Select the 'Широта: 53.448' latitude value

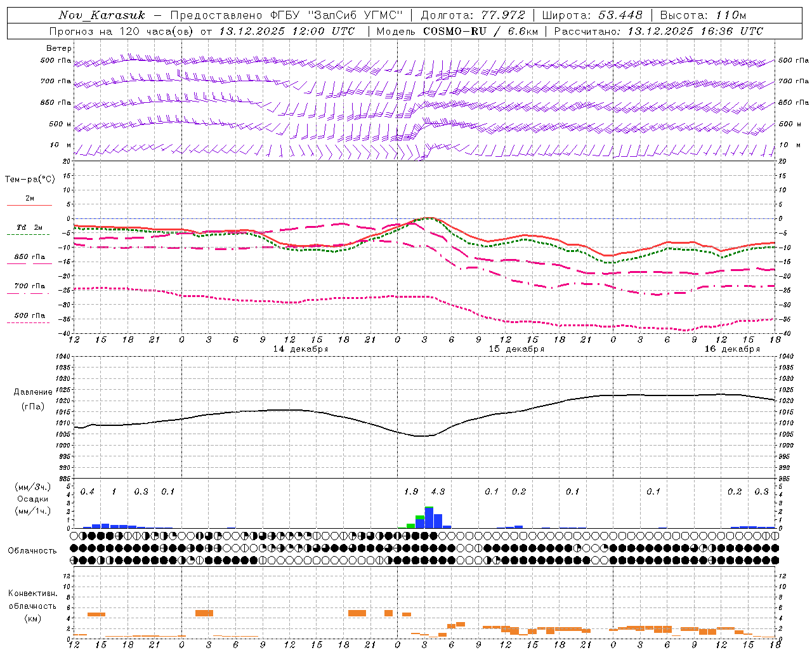592,15
